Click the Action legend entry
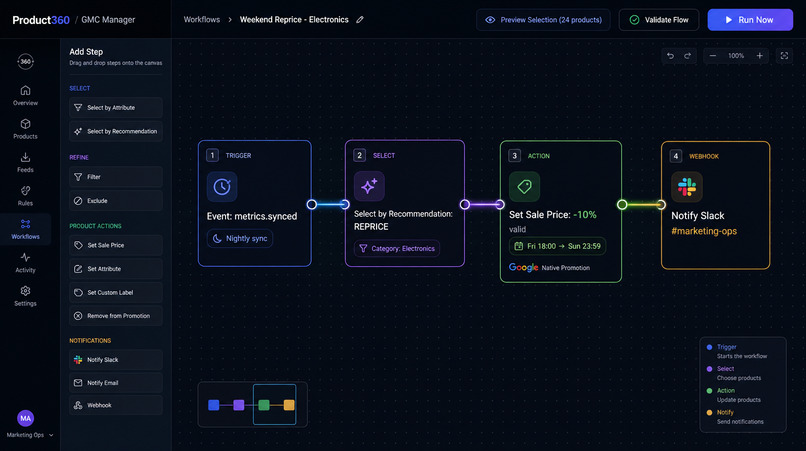Image resolution: width=806 pixels, height=451 pixels. pyautogui.click(x=734, y=395)
